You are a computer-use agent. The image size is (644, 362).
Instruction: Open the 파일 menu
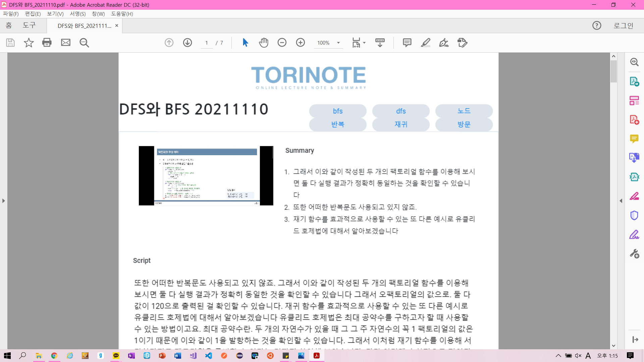coord(11,14)
